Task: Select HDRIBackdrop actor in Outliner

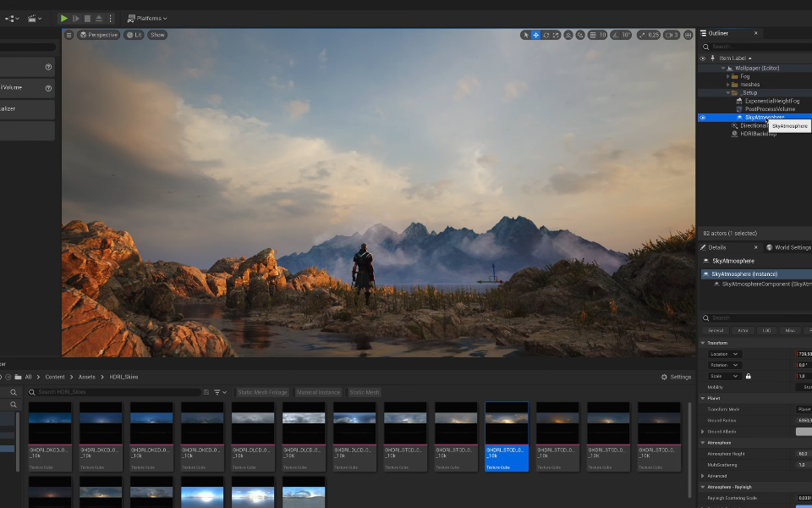Action: click(x=758, y=134)
